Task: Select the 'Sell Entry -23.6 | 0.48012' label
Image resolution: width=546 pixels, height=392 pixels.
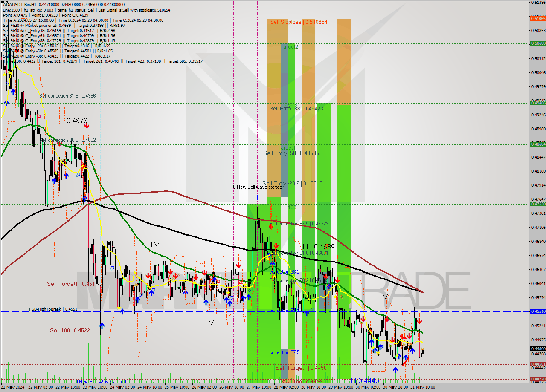Action: tap(292, 183)
